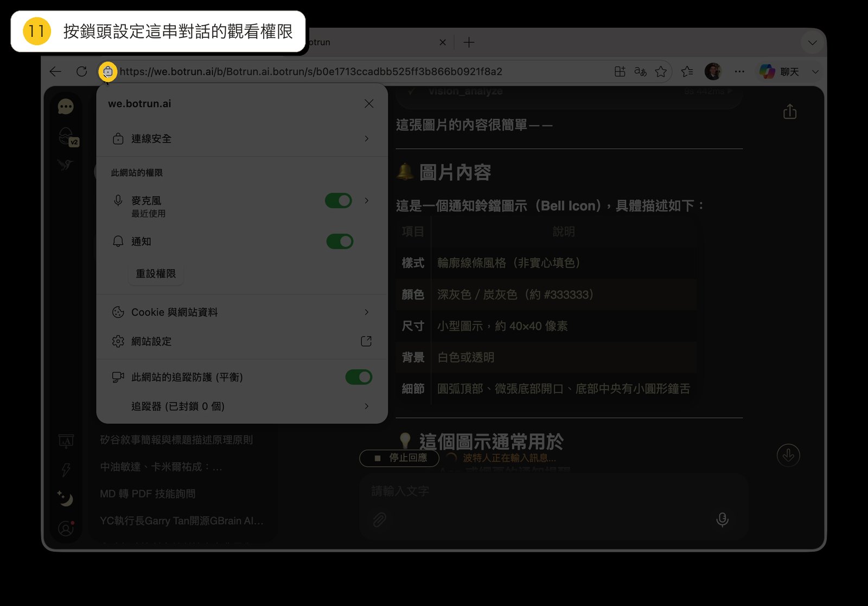Viewport: 868px width, 606px height.
Task: Open the tab list dropdown arrow
Action: pos(812,42)
